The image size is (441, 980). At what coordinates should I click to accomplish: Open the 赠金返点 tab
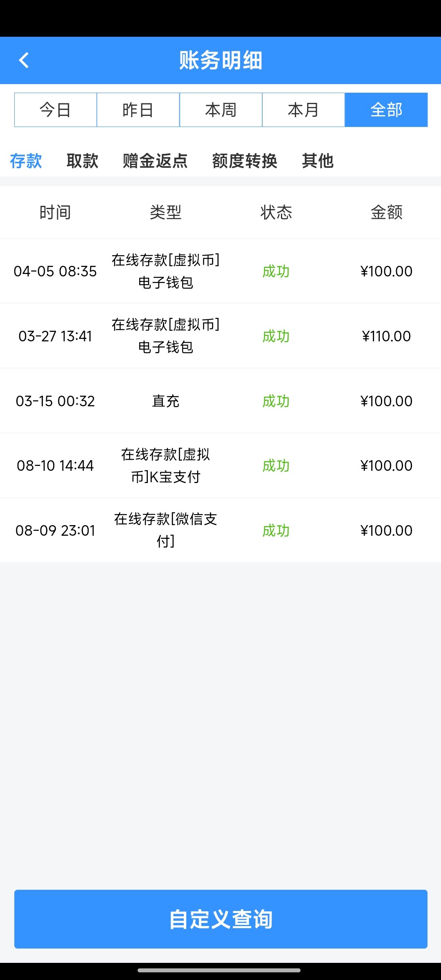point(155,161)
